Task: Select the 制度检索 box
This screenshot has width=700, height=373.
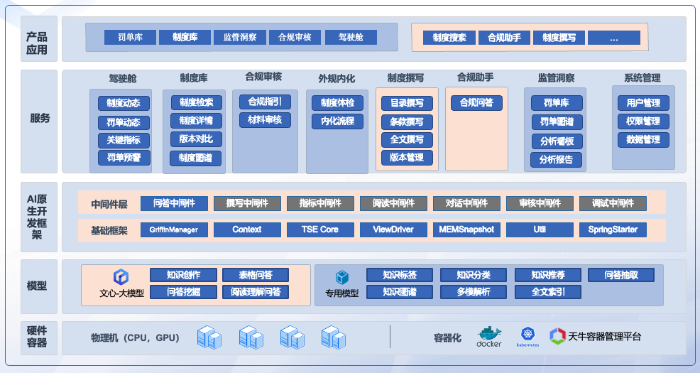Action: (x=196, y=102)
